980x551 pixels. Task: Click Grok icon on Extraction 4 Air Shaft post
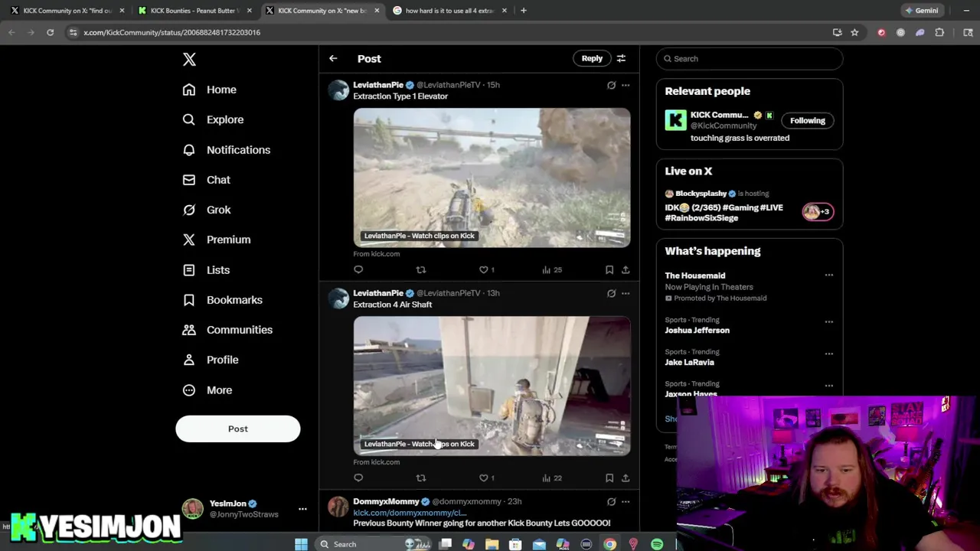click(x=611, y=293)
